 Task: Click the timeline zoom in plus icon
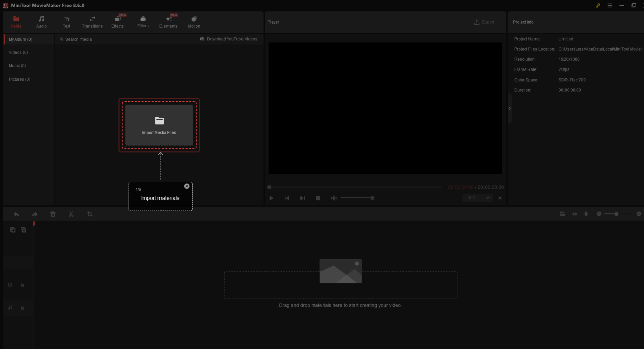[639, 214]
